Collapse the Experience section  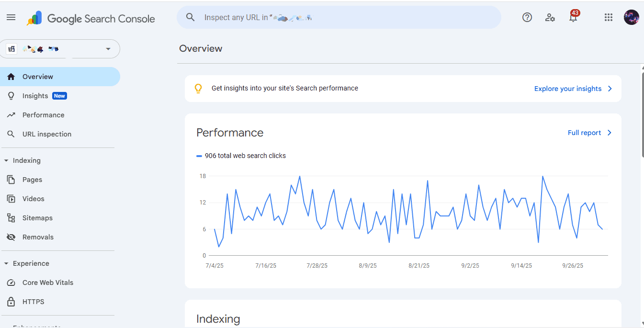tap(6, 264)
